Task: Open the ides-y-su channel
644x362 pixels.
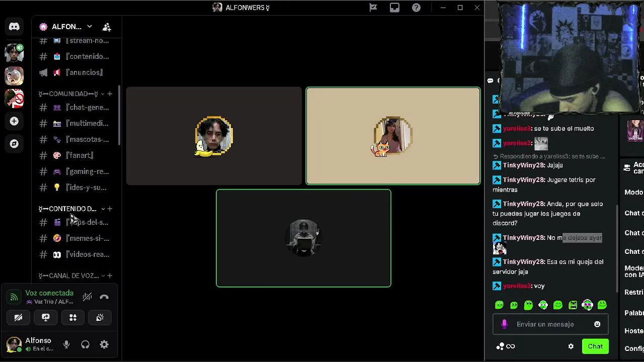Action: click(x=75, y=188)
